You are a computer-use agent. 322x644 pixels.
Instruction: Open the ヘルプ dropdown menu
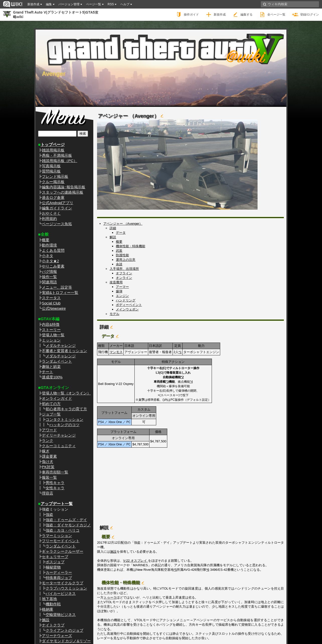point(126,4)
